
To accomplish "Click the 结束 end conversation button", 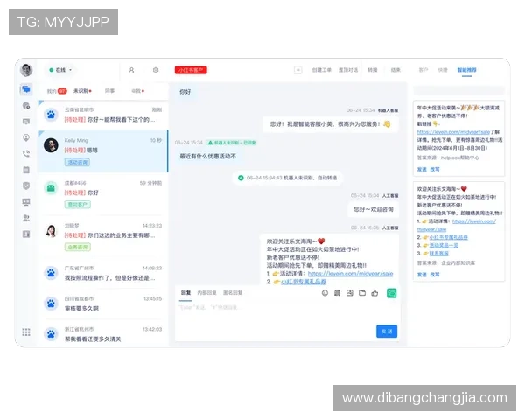I will pos(395,70).
